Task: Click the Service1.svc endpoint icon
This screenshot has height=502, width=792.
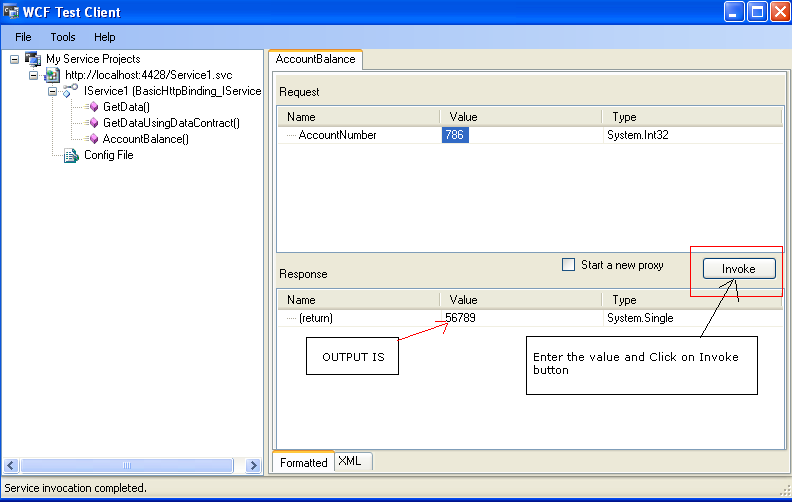Action: coord(52,75)
